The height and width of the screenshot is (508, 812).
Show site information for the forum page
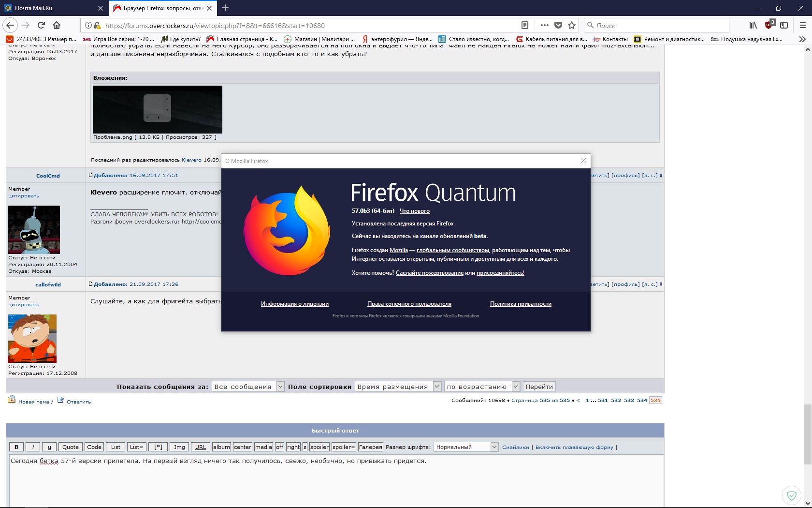tap(88, 26)
